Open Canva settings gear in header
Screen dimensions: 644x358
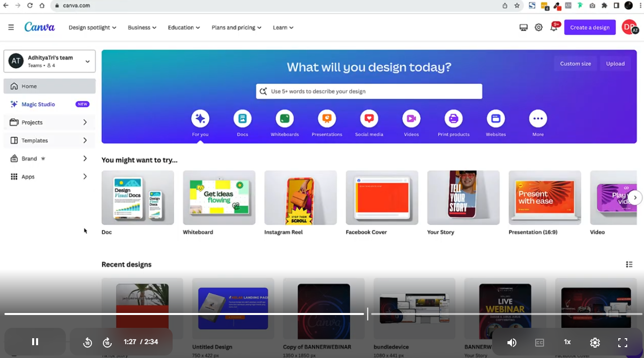539,28
